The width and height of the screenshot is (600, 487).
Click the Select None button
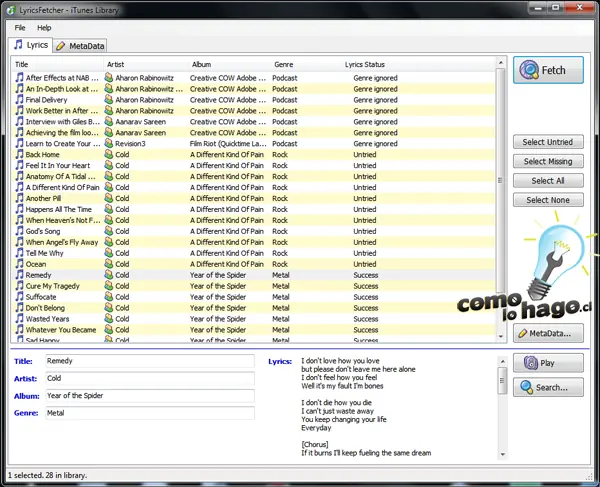tap(548, 200)
